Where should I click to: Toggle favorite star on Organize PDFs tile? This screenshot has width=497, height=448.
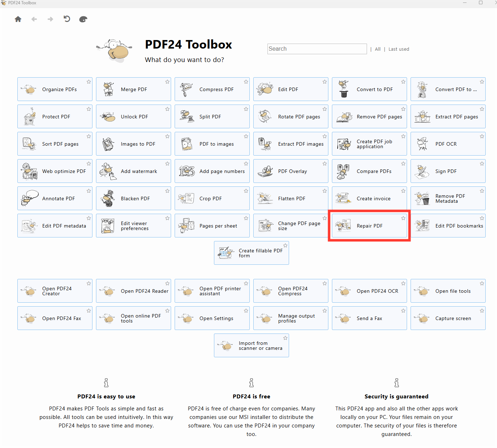coord(89,82)
